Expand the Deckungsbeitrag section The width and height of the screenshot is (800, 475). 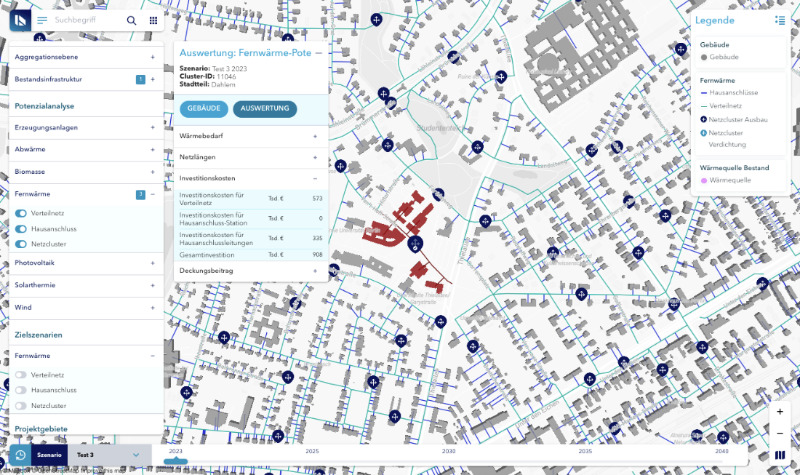click(315, 270)
